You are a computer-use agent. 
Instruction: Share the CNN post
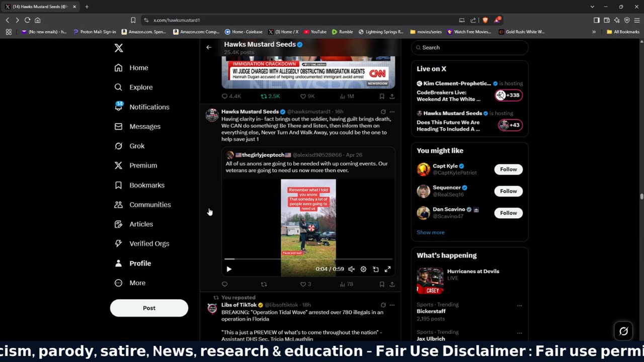tap(392, 96)
